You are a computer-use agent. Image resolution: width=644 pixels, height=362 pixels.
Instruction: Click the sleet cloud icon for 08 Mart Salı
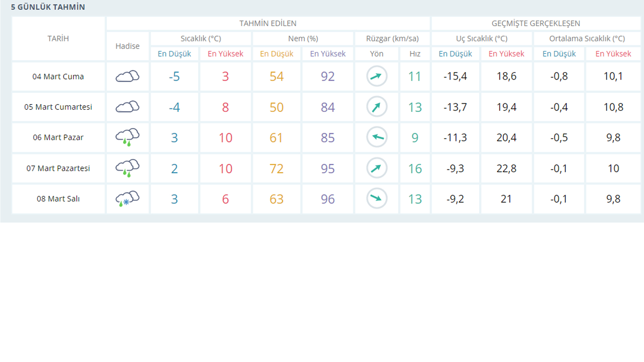pos(127,199)
